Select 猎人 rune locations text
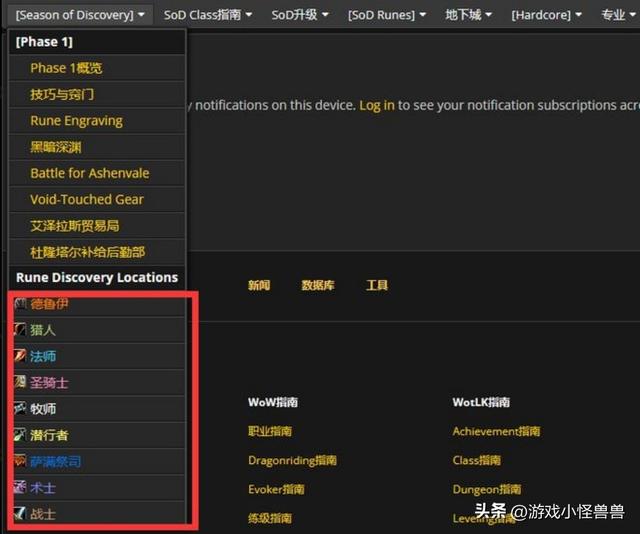 point(43,330)
